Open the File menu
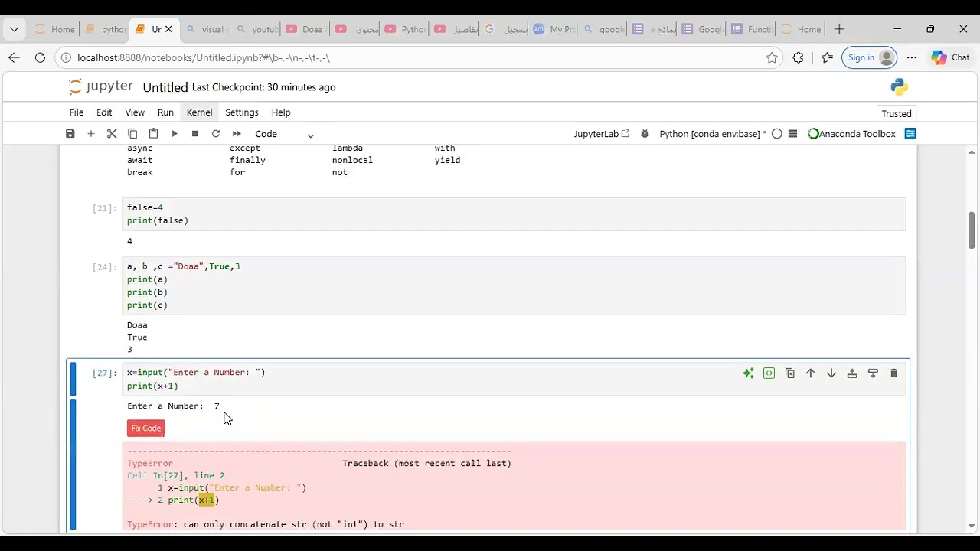 pos(77,112)
